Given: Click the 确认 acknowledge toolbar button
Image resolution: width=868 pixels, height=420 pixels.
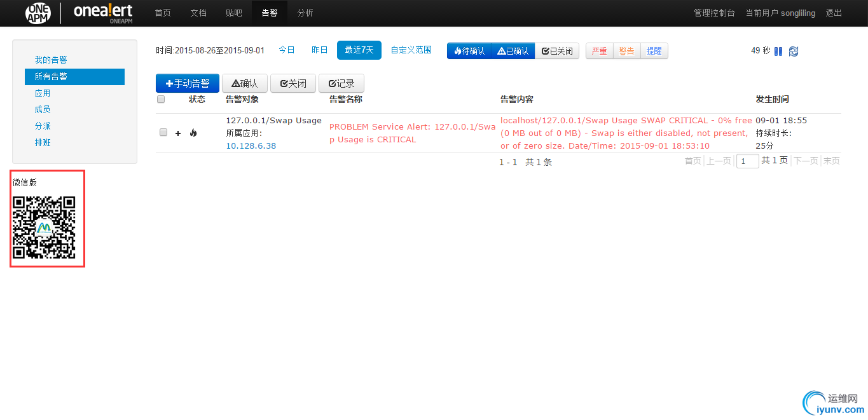Looking at the screenshot, I should pyautogui.click(x=245, y=83).
